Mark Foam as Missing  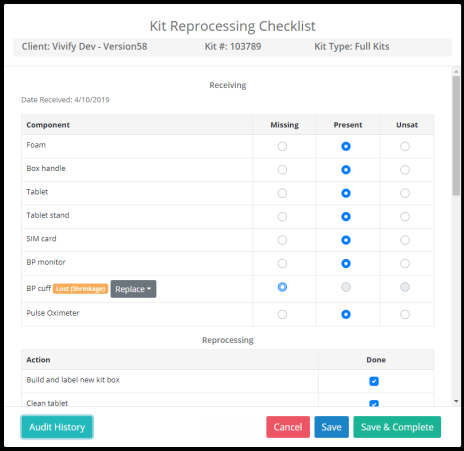[282, 146]
